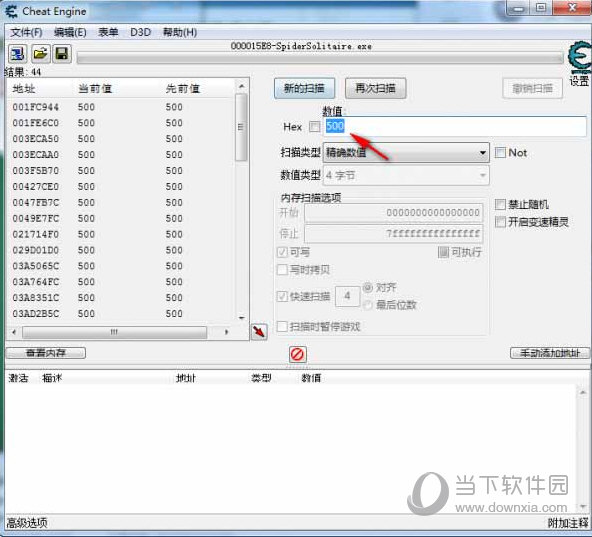The image size is (592, 537).
Task: Click the disabled 撤销扫描 button
Action: click(532, 88)
